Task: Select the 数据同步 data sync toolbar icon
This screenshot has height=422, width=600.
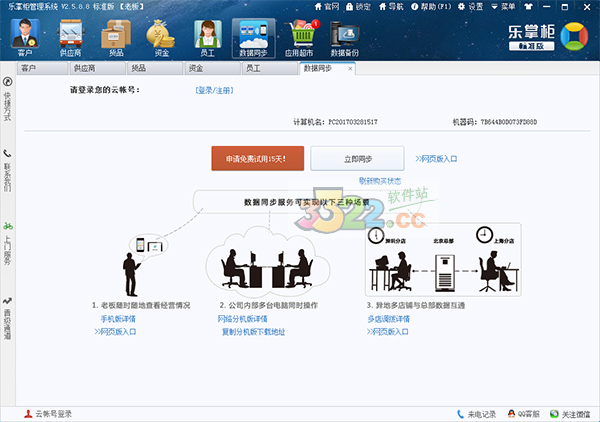Action: point(253,38)
